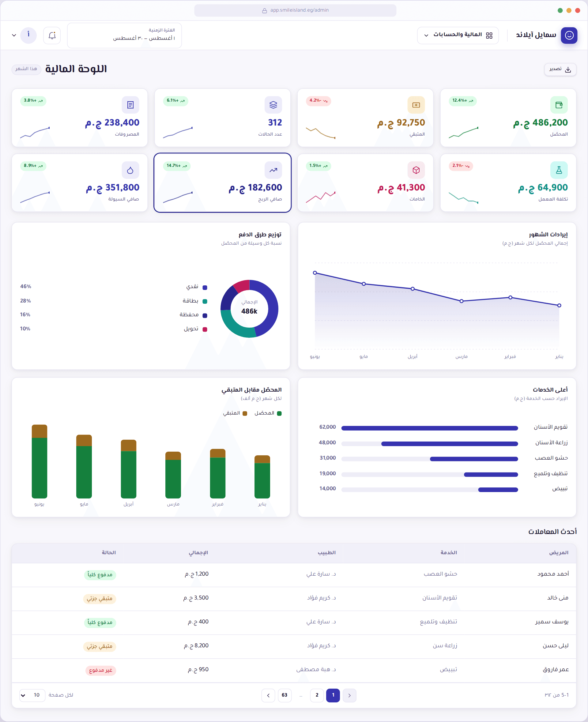Go to page 2 in pagination
The height and width of the screenshot is (722, 588).
317,695
